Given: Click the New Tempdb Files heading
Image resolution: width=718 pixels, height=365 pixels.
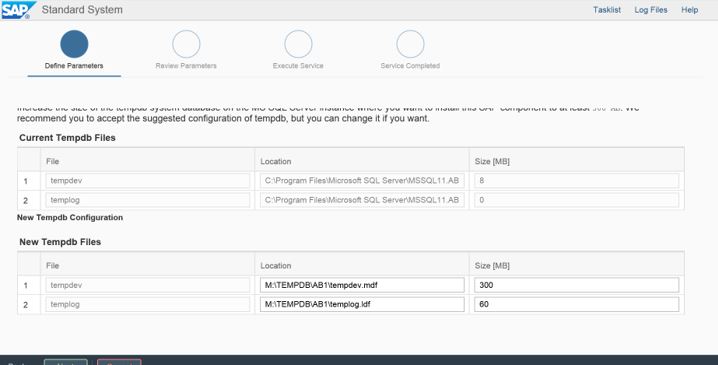Looking at the screenshot, I should pos(60,242).
